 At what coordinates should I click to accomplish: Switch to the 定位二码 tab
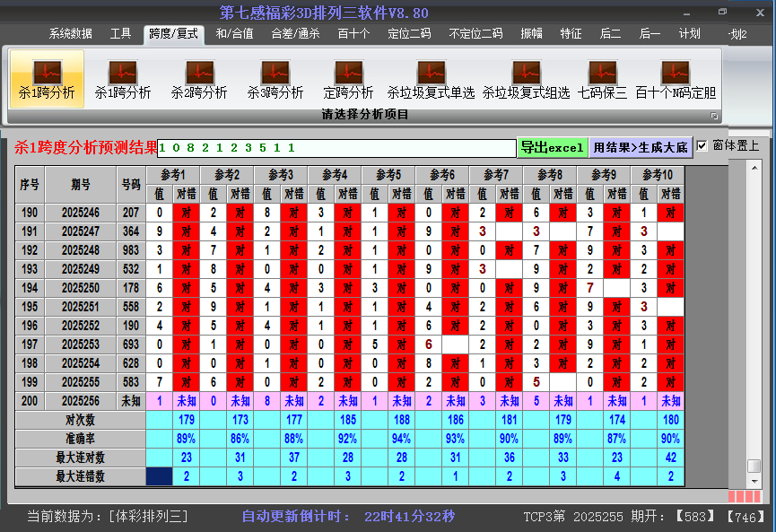coord(408,34)
